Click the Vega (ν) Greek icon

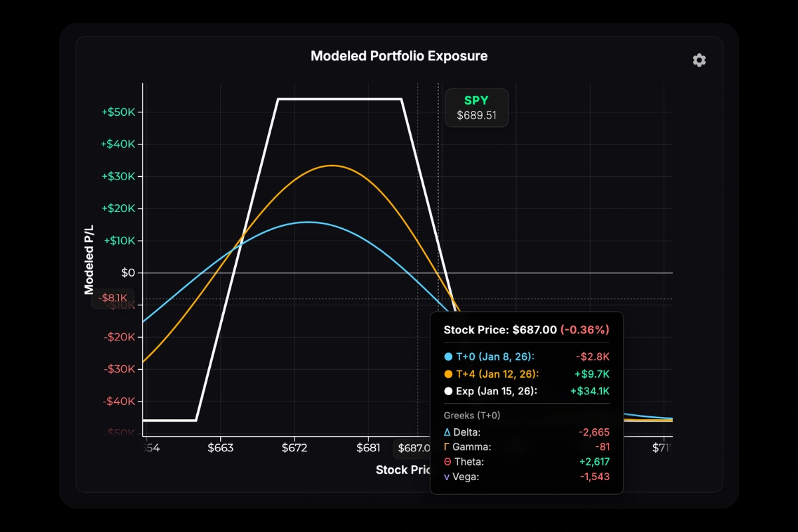coord(446,477)
